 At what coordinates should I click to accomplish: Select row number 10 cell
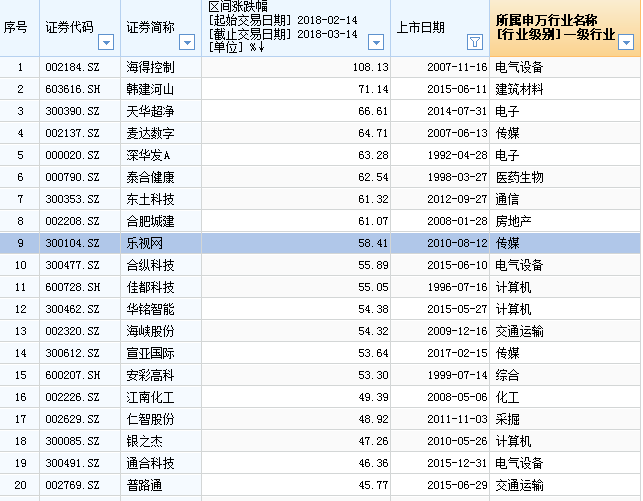(19, 265)
